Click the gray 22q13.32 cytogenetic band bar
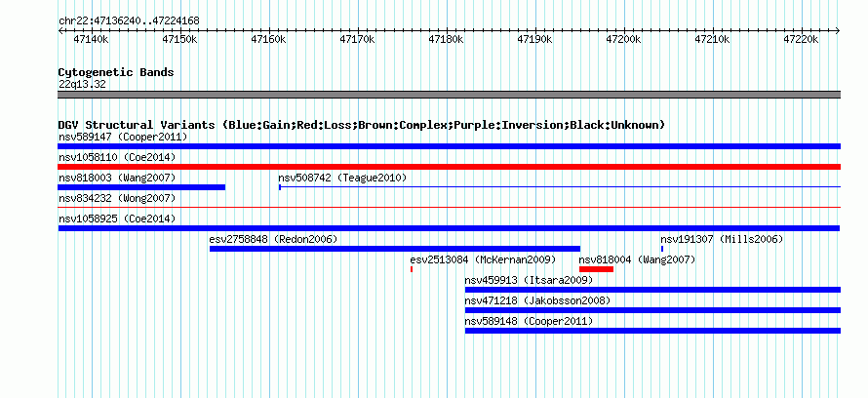Image resolution: width=868 pixels, height=398 pixels. pos(449,95)
